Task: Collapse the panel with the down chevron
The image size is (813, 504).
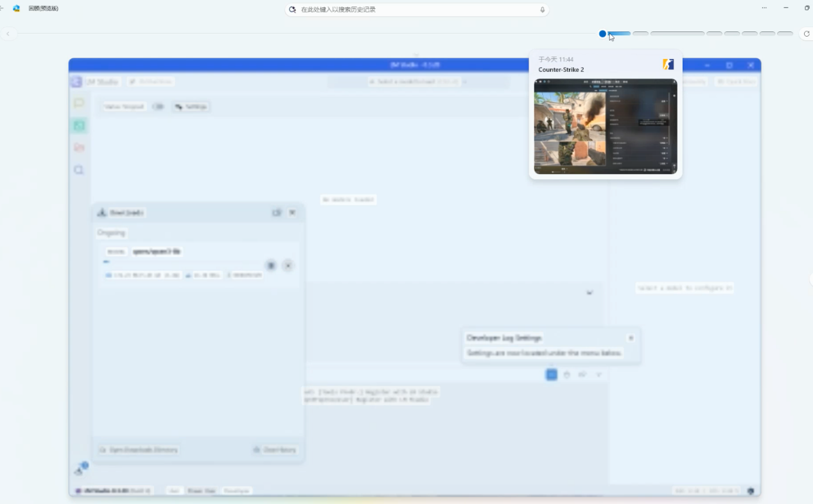Action: click(x=590, y=293)
